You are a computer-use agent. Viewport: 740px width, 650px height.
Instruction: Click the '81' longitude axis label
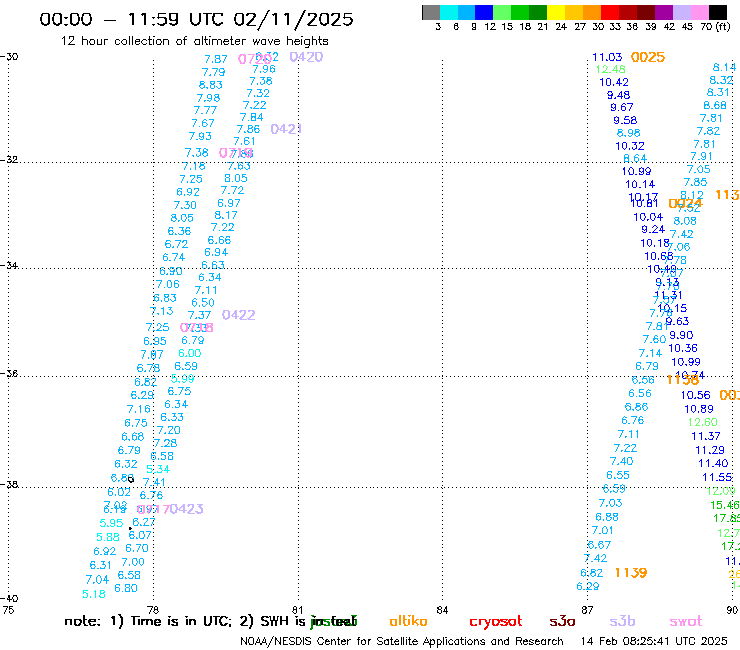point(297,610)
